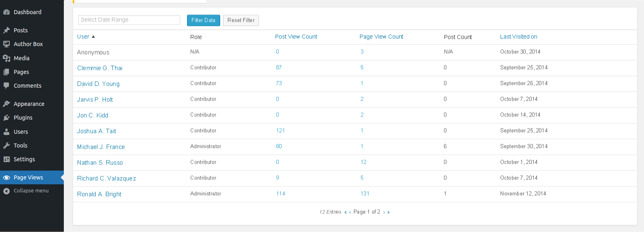Viewport: 644px width, 232px height.
Task: Click the Media library icon
Action: coord(6,58)
